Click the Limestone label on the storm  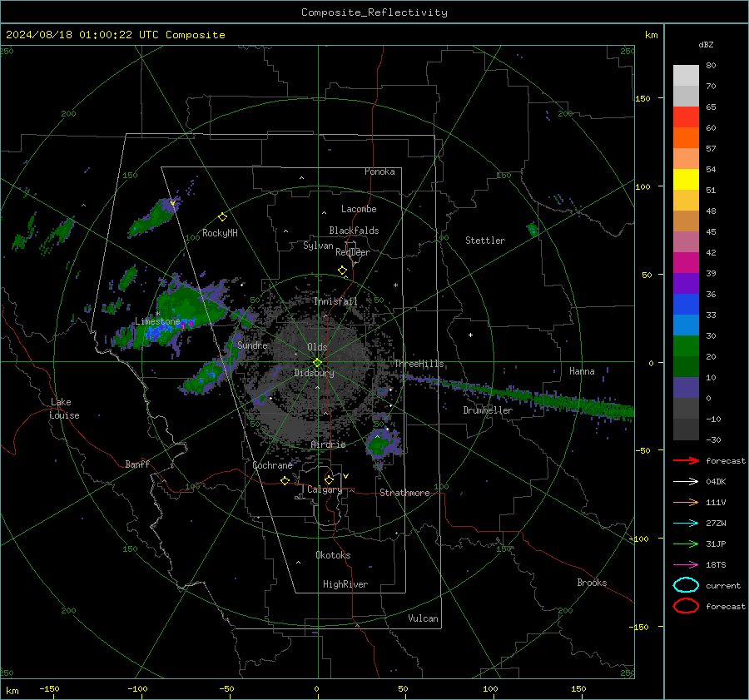(157, 321)
